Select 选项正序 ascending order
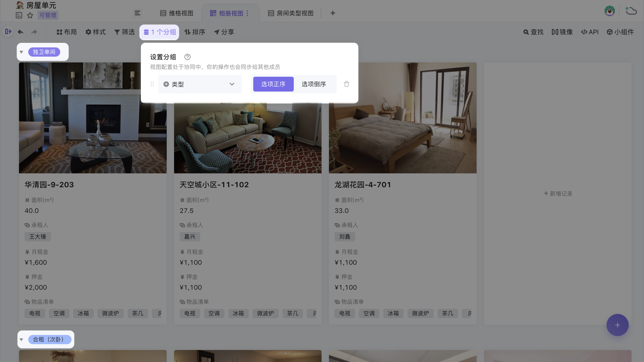The image size is (644, 362). coord(273,84)
